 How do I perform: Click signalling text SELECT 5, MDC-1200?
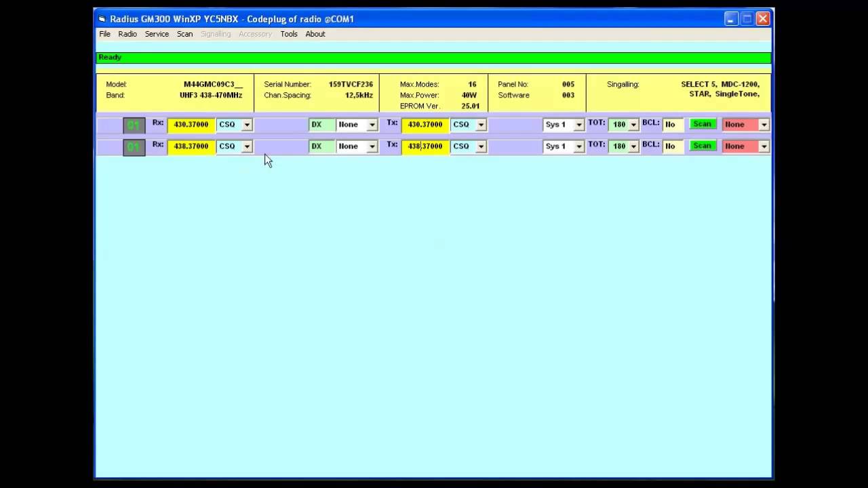[x=720, y=85]
